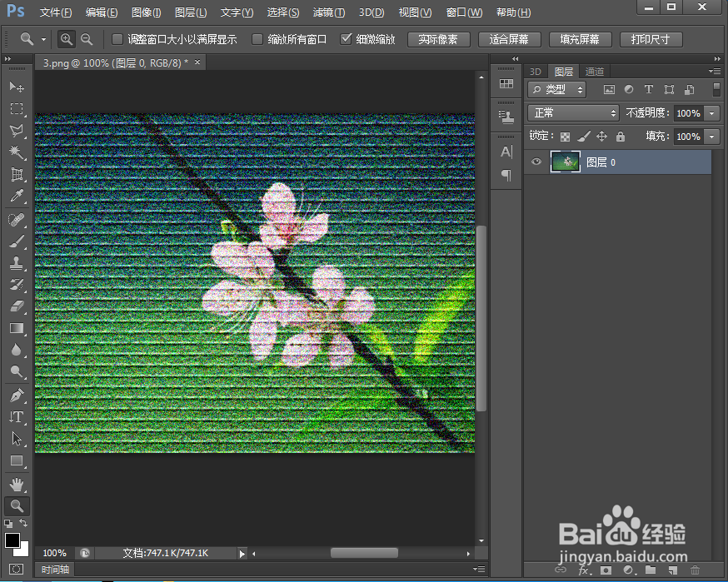
Task: Reset default foreground and background colors
Action: (x=8, y=524)
